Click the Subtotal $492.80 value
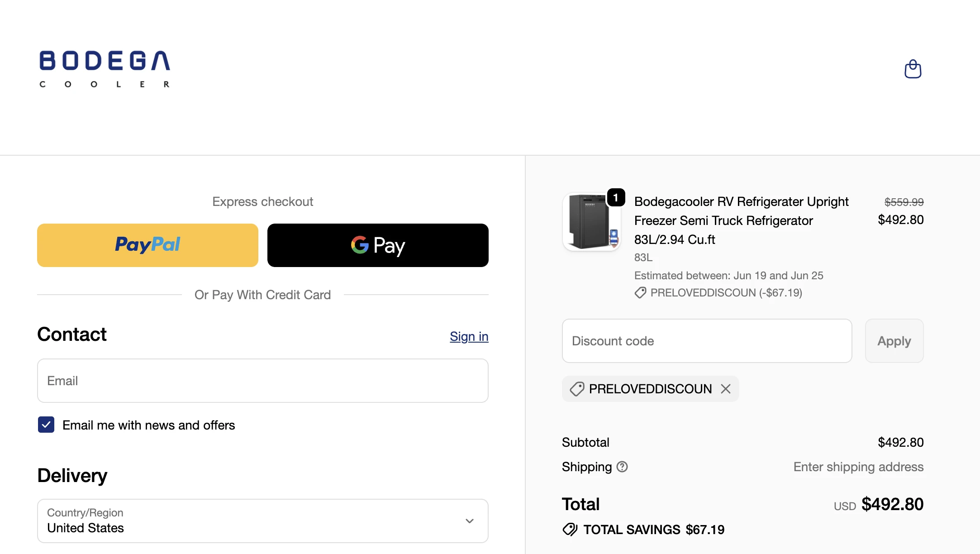980x554 pixels. tap(901, 442)
